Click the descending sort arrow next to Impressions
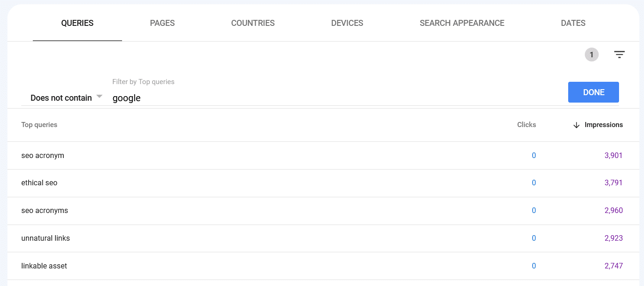The image size is (644, 286). click(x=576, y=125)
